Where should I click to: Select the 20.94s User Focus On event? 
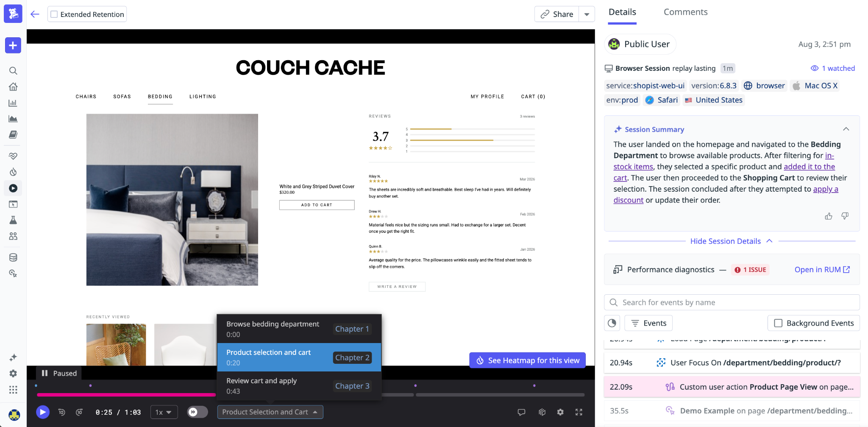point(732,363)
